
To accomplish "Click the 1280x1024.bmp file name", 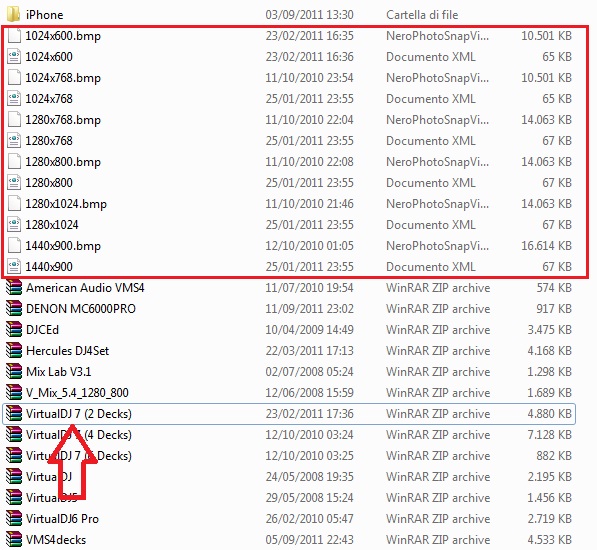I will (66, 204).
